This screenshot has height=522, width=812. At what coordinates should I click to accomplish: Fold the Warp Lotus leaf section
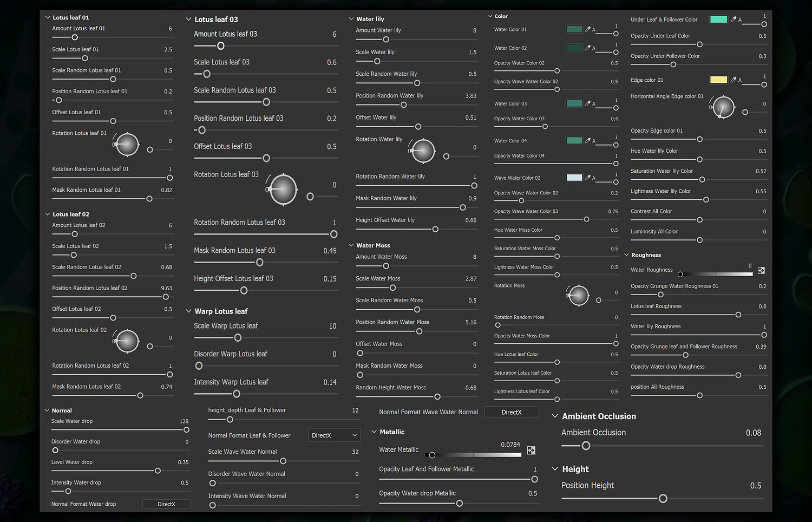[x=188, y=311]
